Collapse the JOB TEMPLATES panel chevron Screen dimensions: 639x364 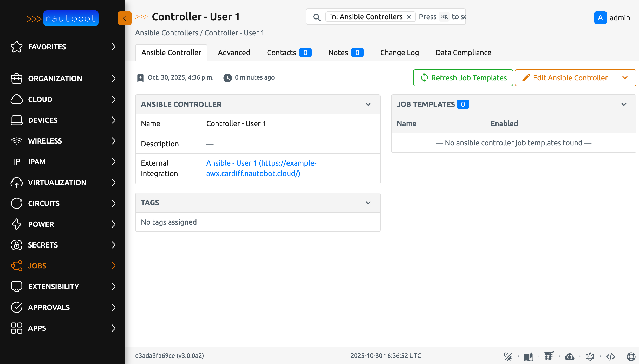pyautogui.click(x=624, y=104)
